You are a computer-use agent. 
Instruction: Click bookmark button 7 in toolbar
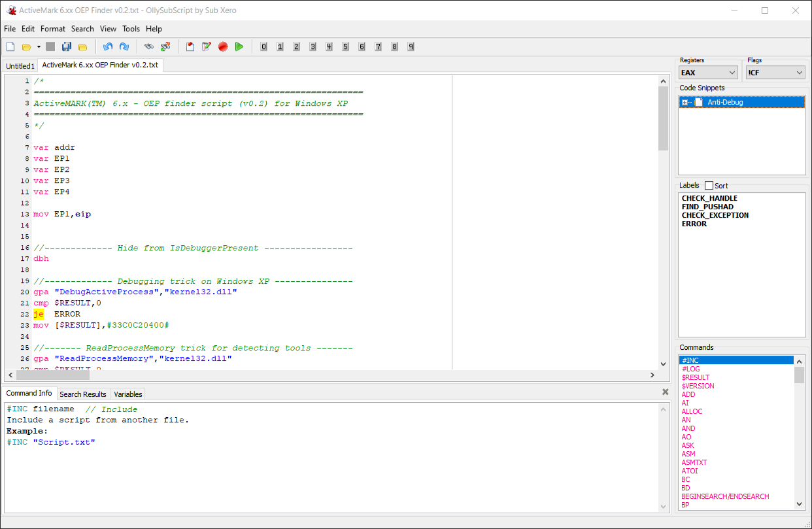379,46
